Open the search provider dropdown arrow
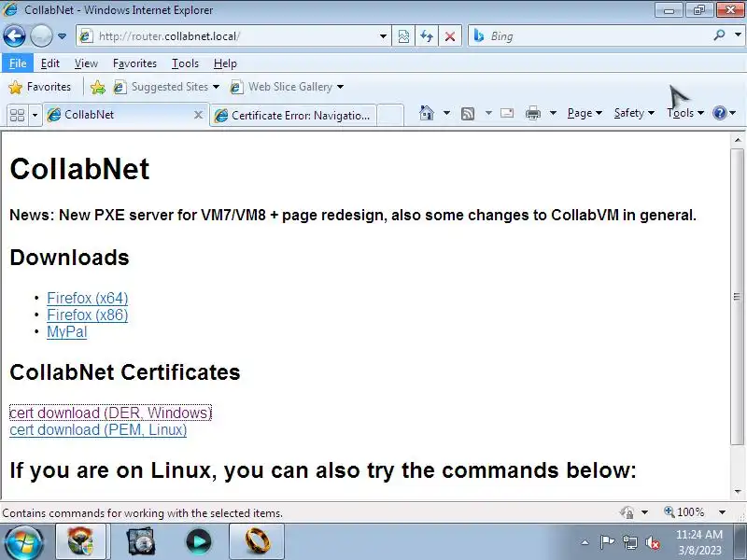Image resolution: width=747 pixels, height=560 pixels. click(738, 35)
